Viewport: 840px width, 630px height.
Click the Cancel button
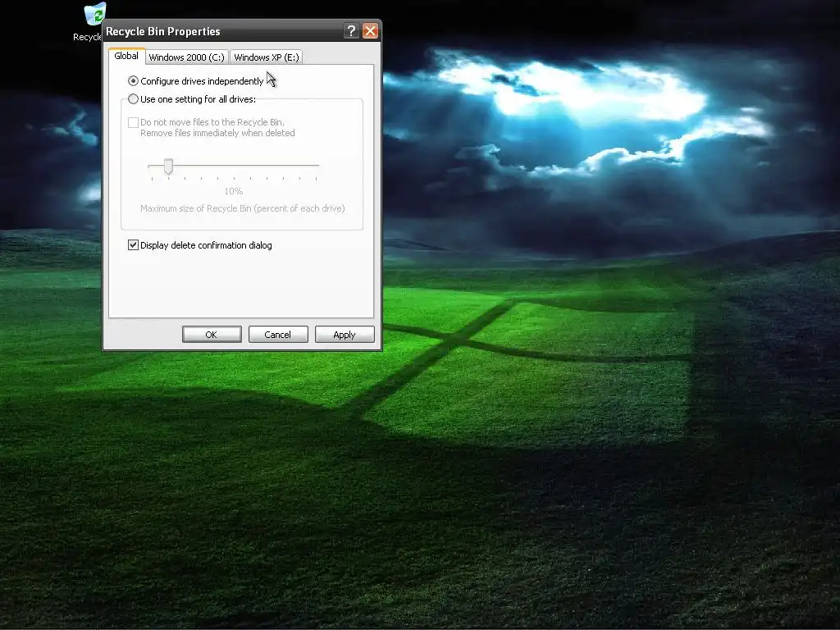[x=278, y=335]
